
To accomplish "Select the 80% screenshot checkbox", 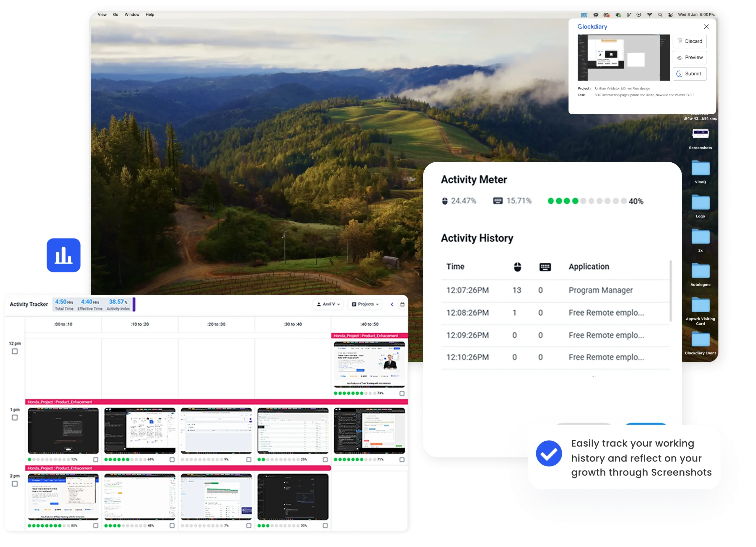I will (x=96, y=525).
